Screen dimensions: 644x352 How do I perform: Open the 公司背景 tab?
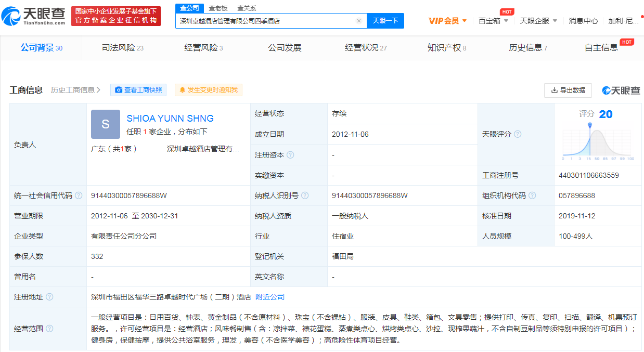[42, 48]
